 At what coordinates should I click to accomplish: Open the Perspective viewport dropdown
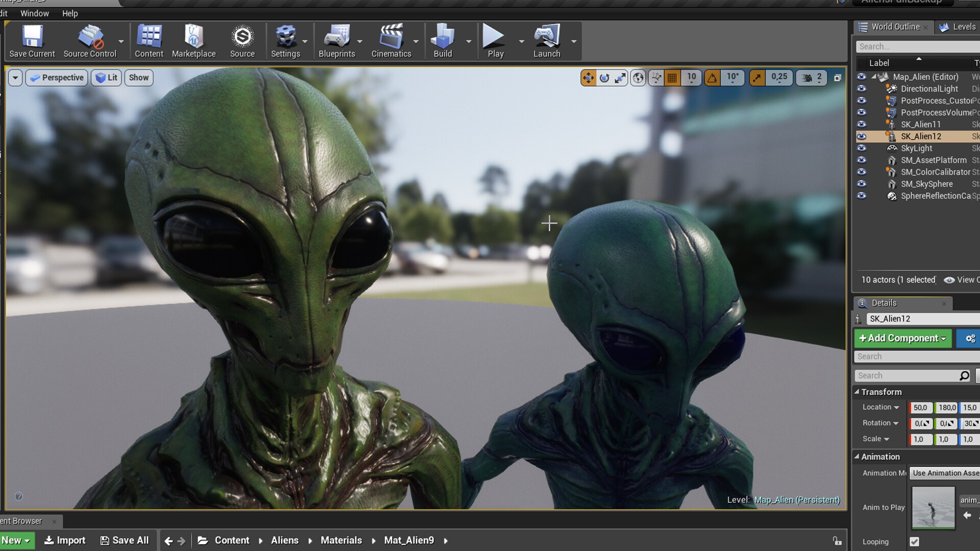coord(56,78)
